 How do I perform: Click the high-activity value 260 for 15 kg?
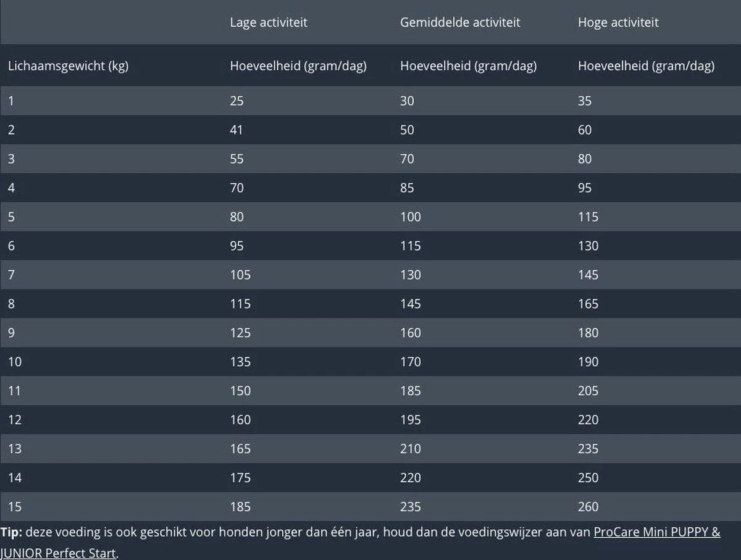(588, 507)
